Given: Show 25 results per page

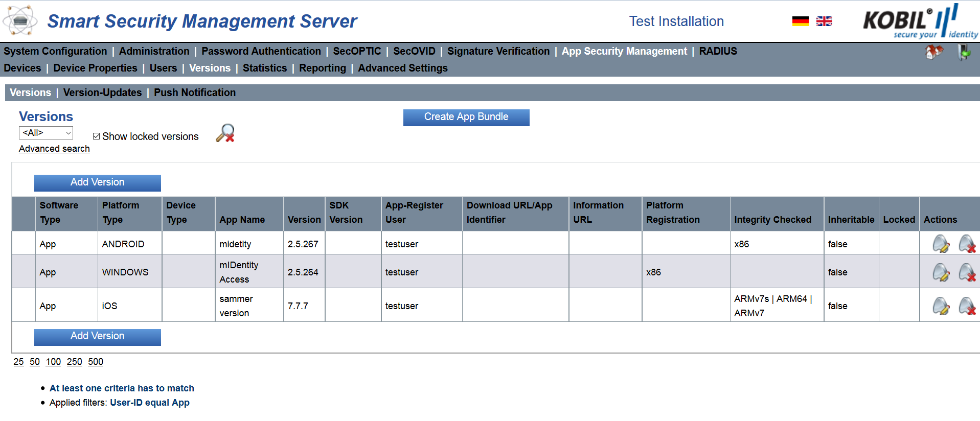Looking at the screenshot, I should pos(18,362).
